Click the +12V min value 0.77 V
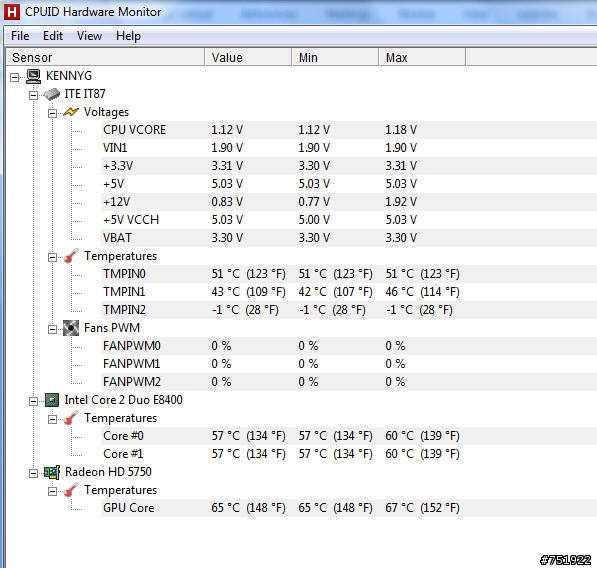The height and width of the screenshot is (568, 597). tap(314, 202)
